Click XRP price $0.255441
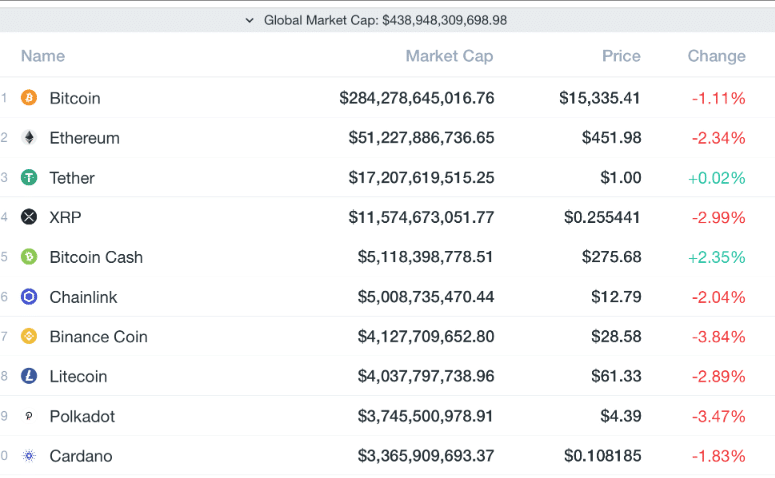775x478 pixels. tap(603, 217)
